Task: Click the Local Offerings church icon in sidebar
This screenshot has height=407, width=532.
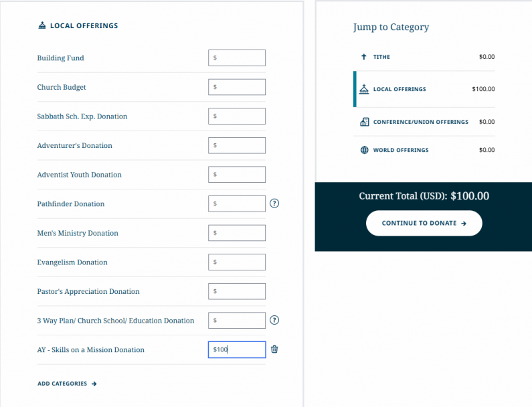Action: pyautogui.click(x=364, y=89)
